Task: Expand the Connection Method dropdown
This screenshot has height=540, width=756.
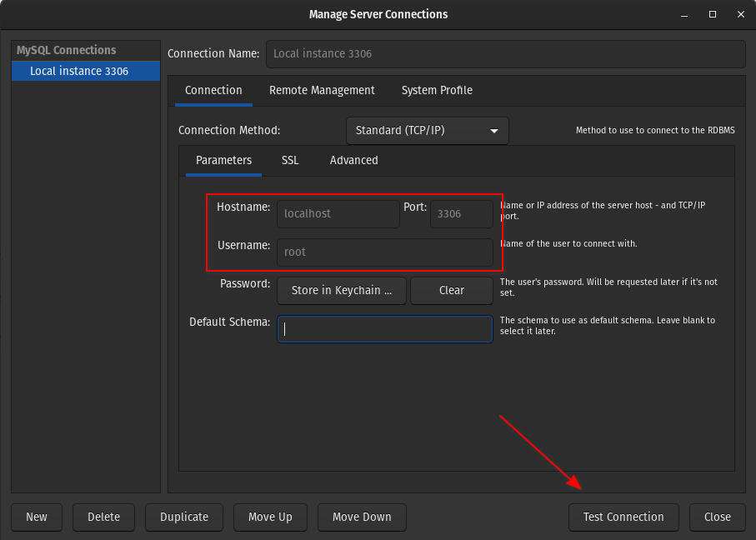Action: click(x=427, y=131)
